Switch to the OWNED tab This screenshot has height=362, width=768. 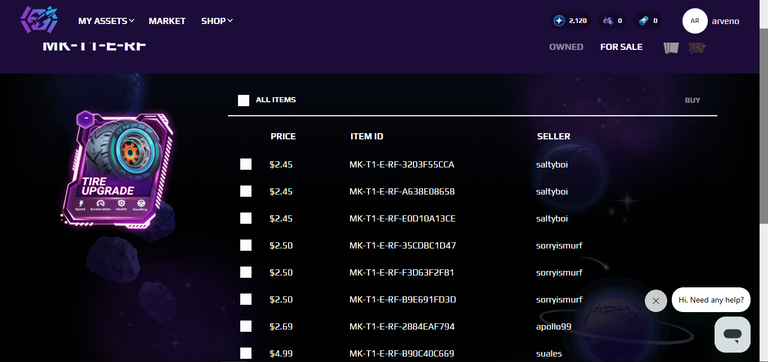(566, 47)
